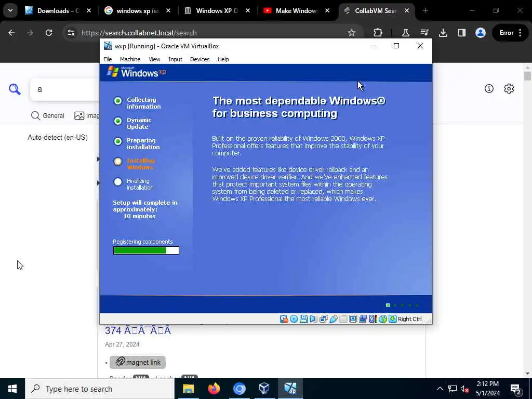The image size is (532, 399).
Task: Click the floppy disk status icon in VirtualBox
Action: tap(303, 319)
